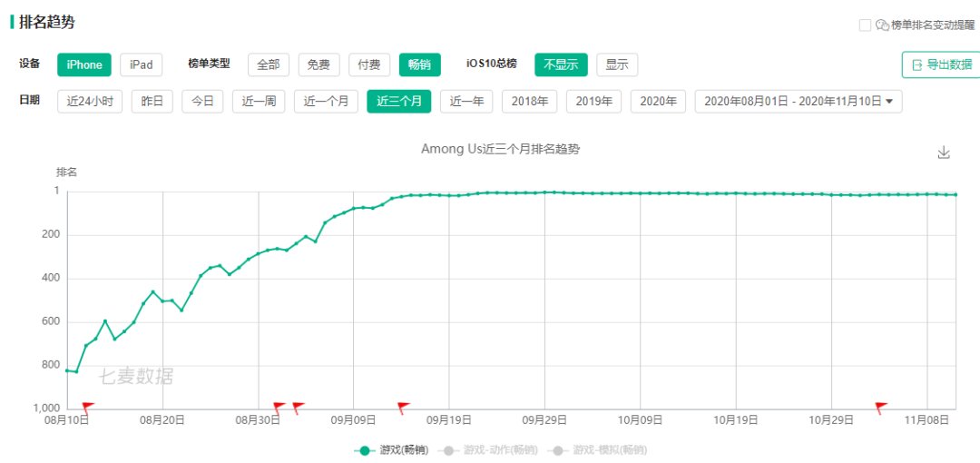This screenshot has width=980, height=463.
Task: Click the red flag between 09月09日 and 09月19日
Action: click(x=404, y=408)
